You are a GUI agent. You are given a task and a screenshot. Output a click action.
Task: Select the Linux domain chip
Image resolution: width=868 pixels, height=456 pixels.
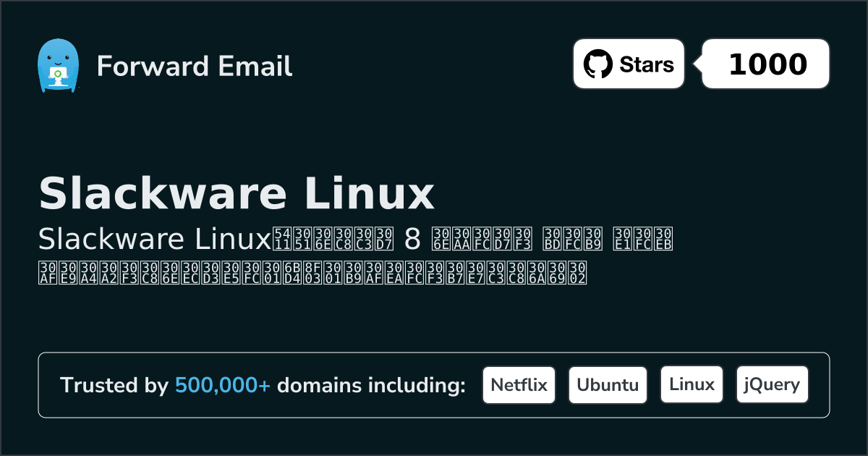pyautogui.click(x=692, y=384)
